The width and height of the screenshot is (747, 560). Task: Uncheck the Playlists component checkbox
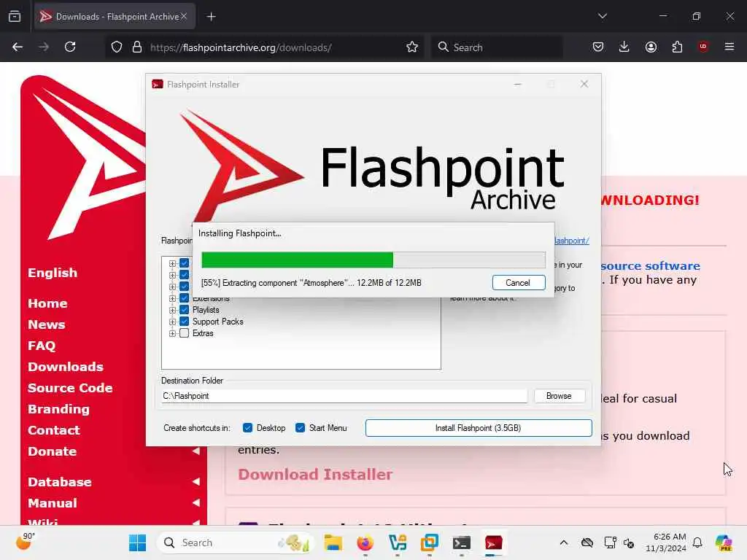click(185, 309)
